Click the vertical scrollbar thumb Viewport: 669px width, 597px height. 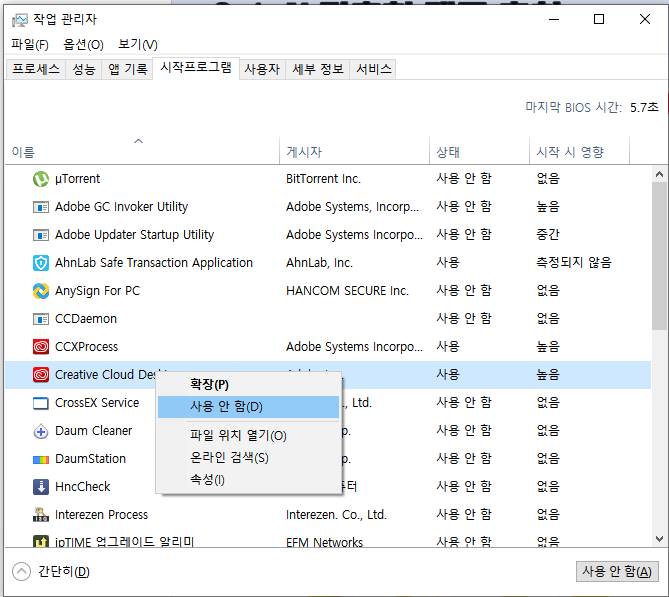click(659, 256)
